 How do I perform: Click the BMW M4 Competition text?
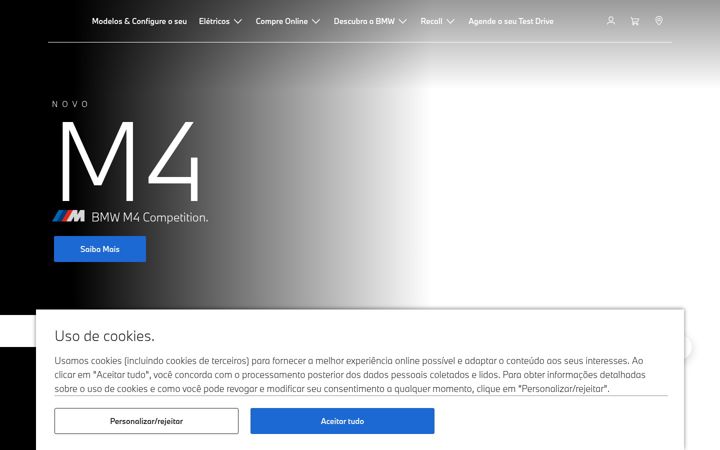coord(150,217)
